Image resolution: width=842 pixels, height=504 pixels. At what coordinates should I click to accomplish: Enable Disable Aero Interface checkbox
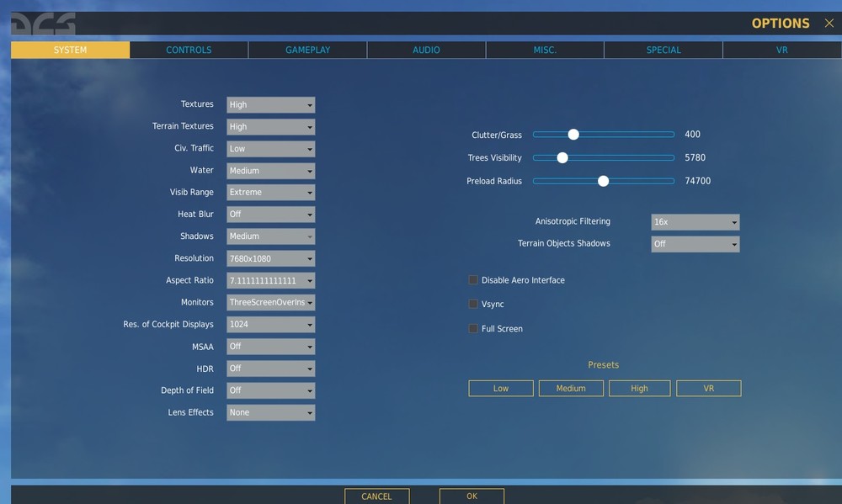(473, 279)
